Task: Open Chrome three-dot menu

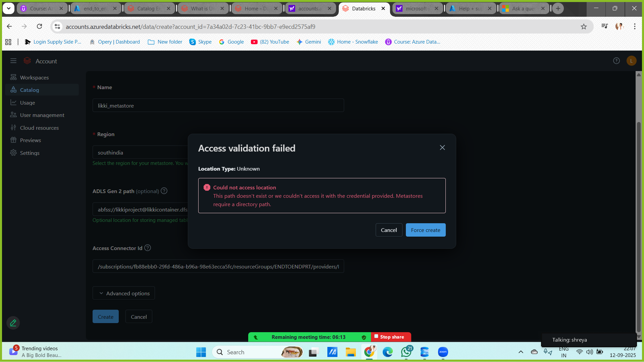Action: pos(635,26)
